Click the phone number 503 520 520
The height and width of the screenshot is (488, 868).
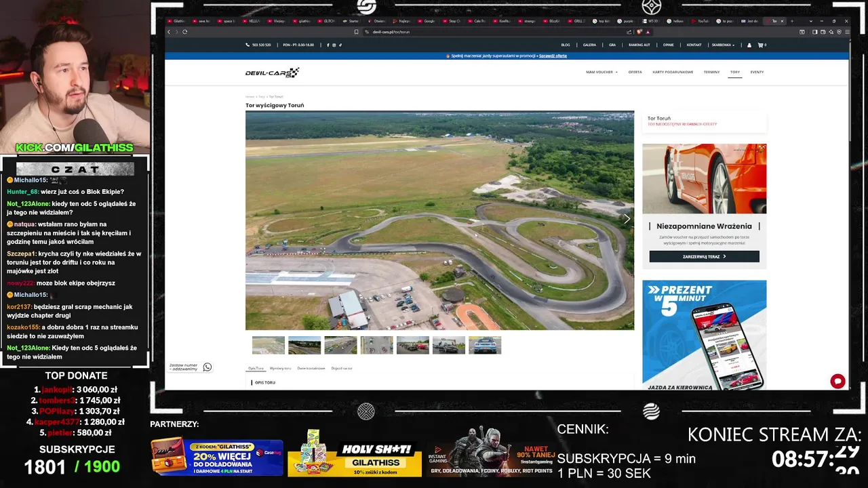[261, 45]
